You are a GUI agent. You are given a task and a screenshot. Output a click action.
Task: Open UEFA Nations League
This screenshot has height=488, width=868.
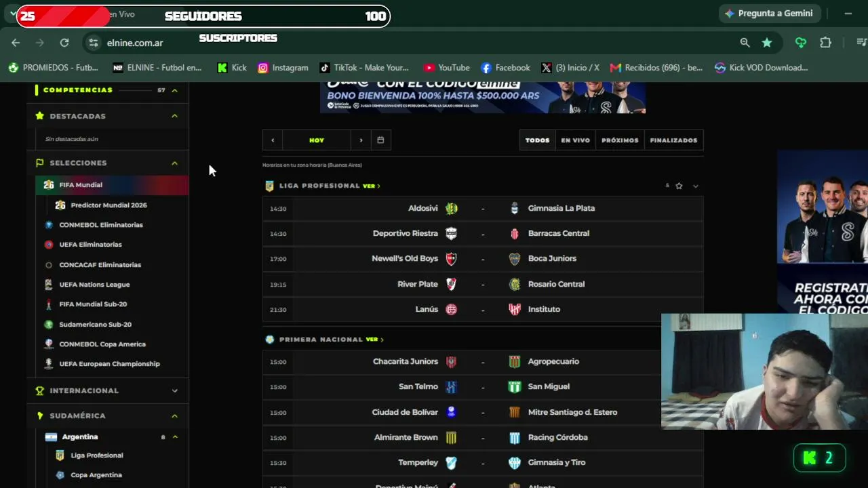point(94,285)
